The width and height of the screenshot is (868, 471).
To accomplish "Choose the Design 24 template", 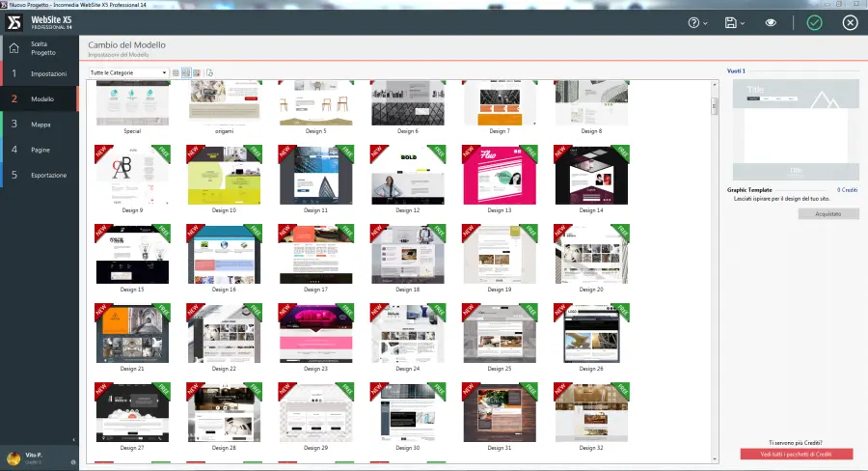I will pos(408,334).
